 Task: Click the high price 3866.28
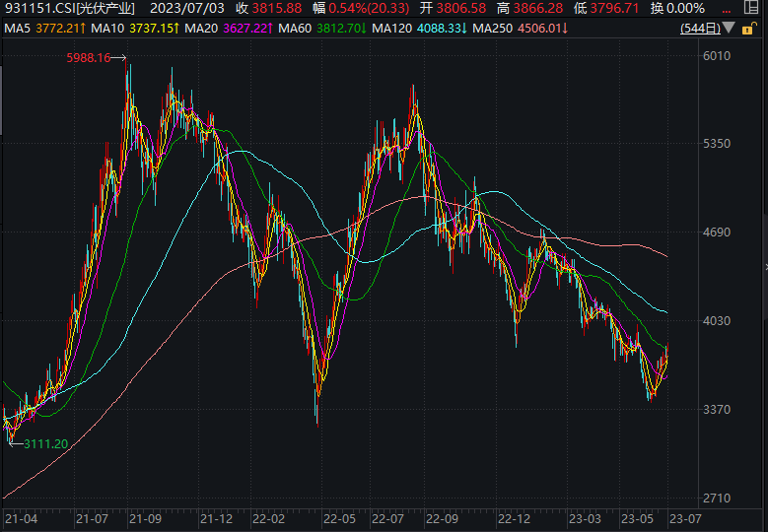click(x=538, y=8)
